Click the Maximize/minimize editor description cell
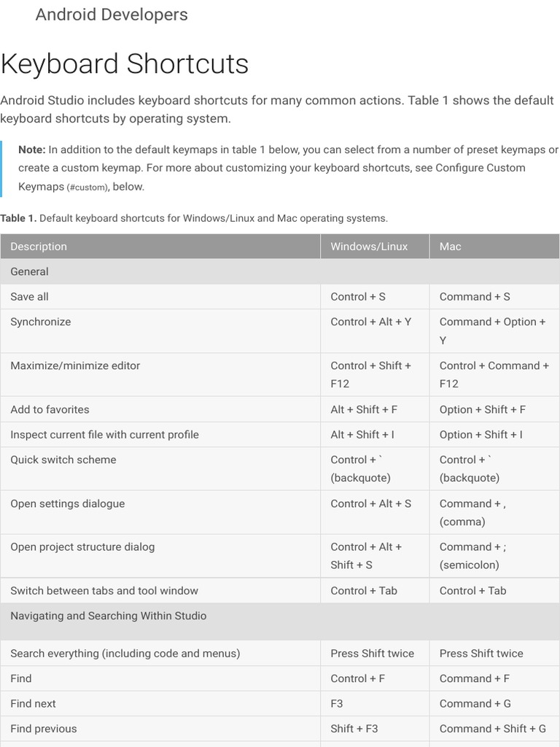 coord(75,365)
